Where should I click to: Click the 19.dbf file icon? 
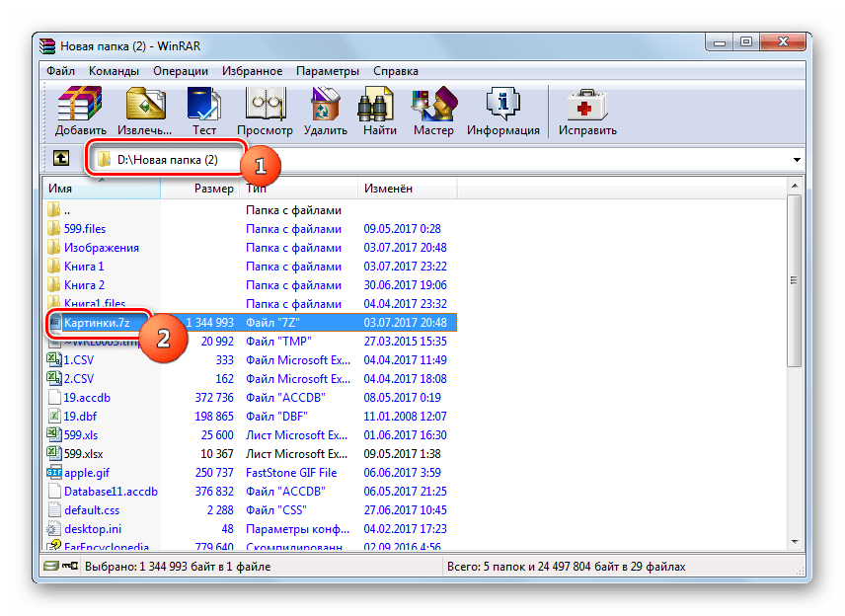tap(54, 416)
